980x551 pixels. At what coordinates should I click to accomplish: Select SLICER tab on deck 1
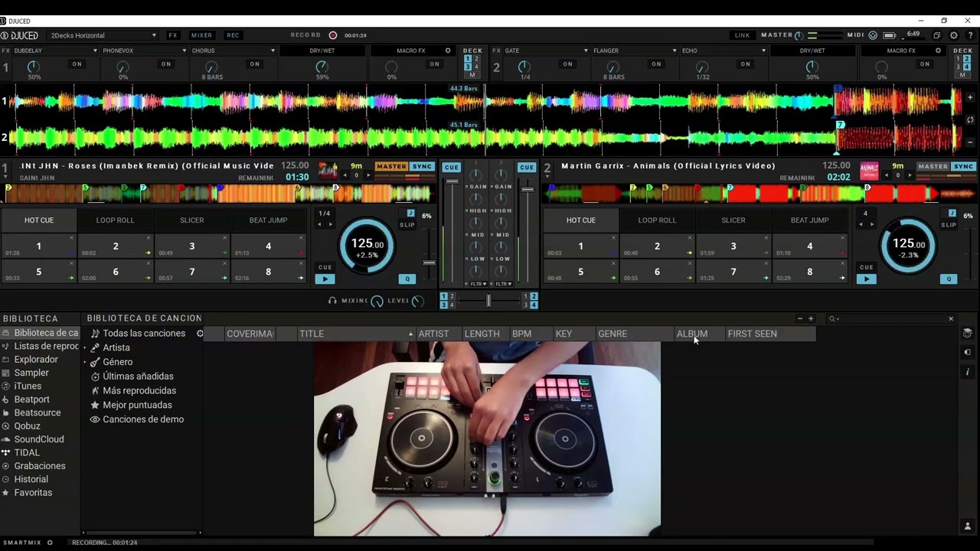click(192, 220)
